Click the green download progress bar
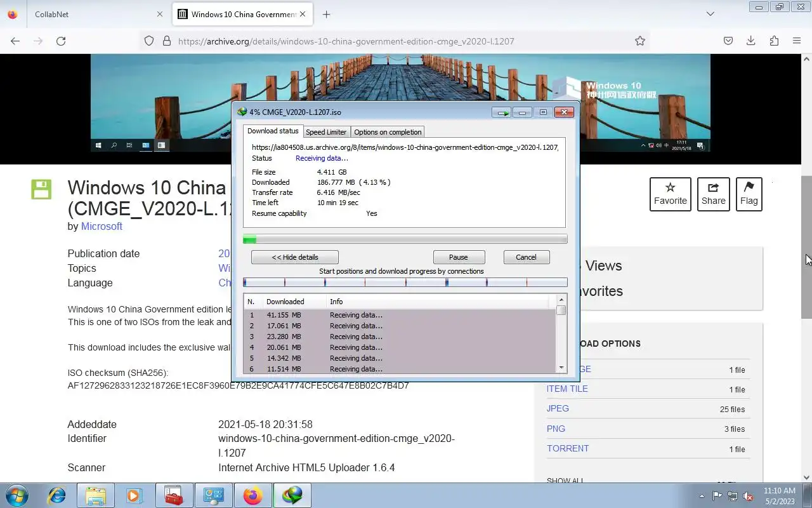The image size is (812, 508). [x=405, y=239]
